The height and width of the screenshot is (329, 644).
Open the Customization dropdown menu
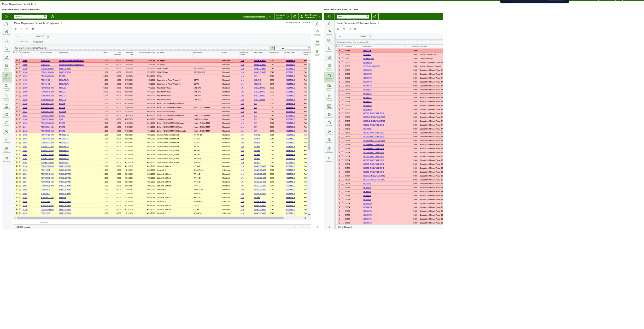coord(292,23)
